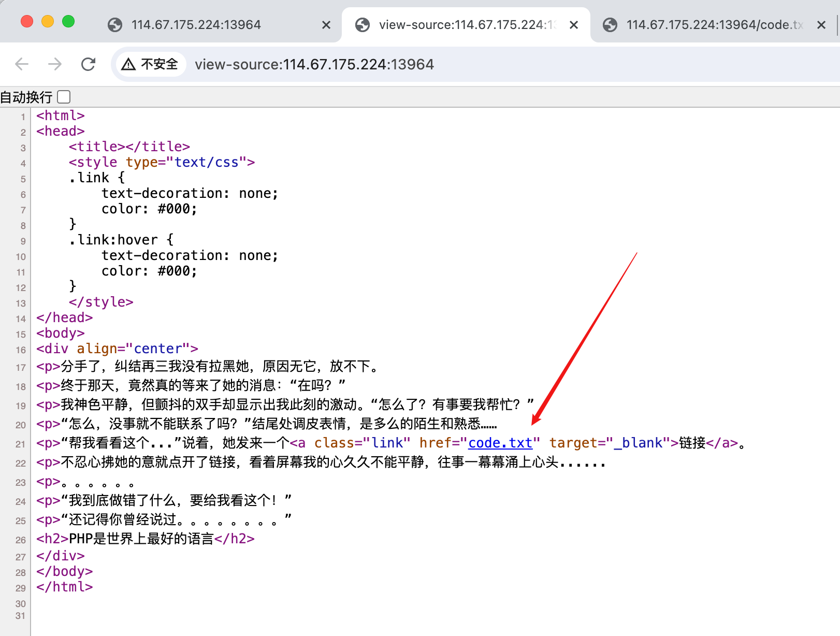Click inside the address bar
Image resolution: width=840 pixels, height=636 pixels.
(363, 64)
